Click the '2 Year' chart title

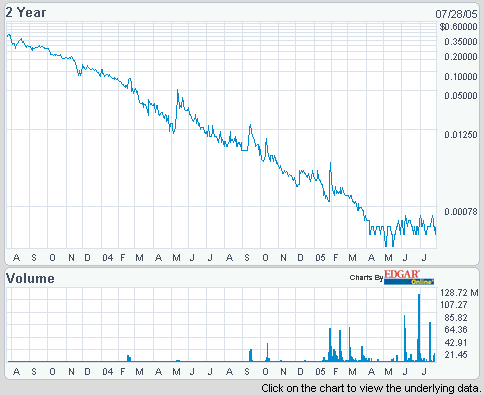26,12
